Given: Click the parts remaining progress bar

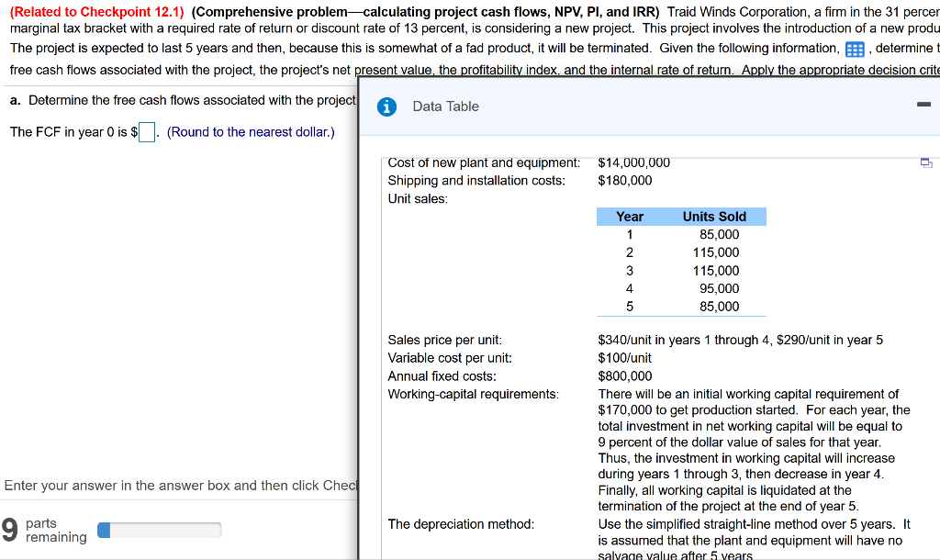Looking at the screenshot, I should click(x=159, y=529).
